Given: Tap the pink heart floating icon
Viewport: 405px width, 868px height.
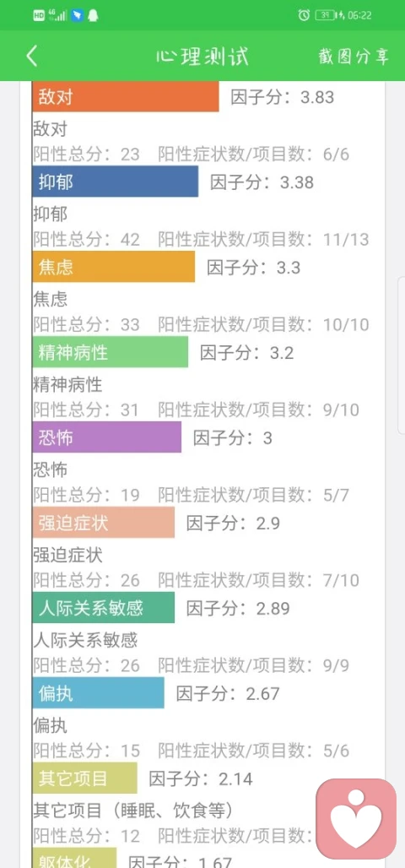Looking at the screenshot, I should tap(356, 818).
